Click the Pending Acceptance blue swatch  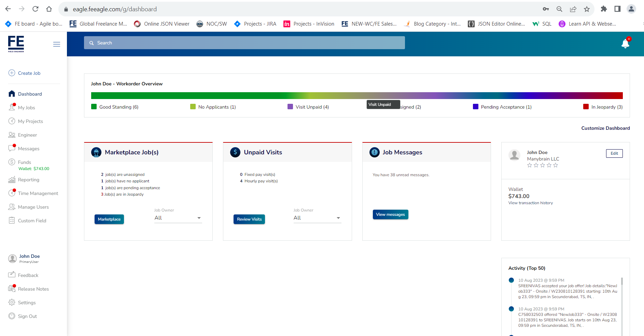pyautogui.click(x=476, y=107)
